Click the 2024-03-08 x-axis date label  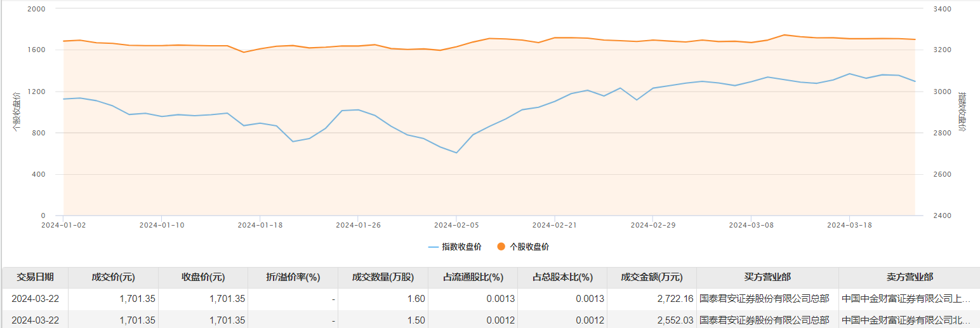[x=752, y=224]
